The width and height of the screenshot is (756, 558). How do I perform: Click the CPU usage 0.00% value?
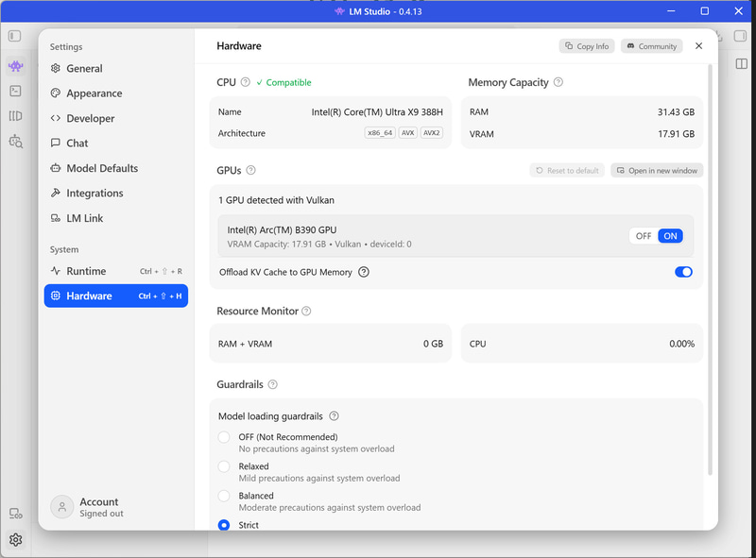tap(681, 344)
